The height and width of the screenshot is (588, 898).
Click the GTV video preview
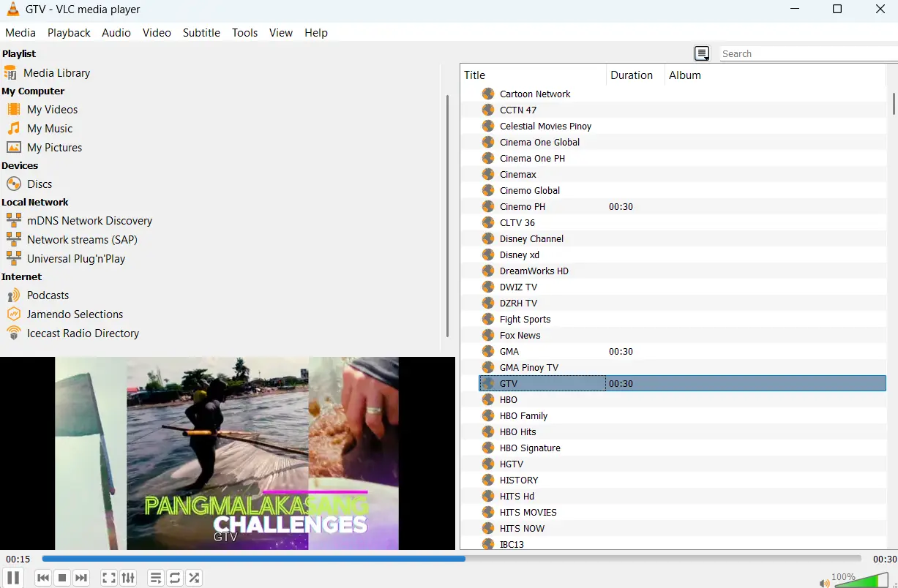(x=228, y=453)
